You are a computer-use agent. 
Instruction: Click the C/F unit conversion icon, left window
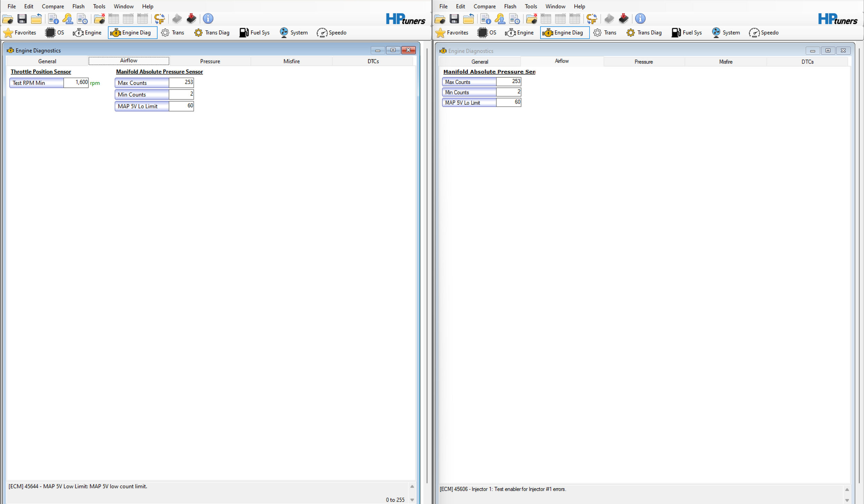[159, 19]
